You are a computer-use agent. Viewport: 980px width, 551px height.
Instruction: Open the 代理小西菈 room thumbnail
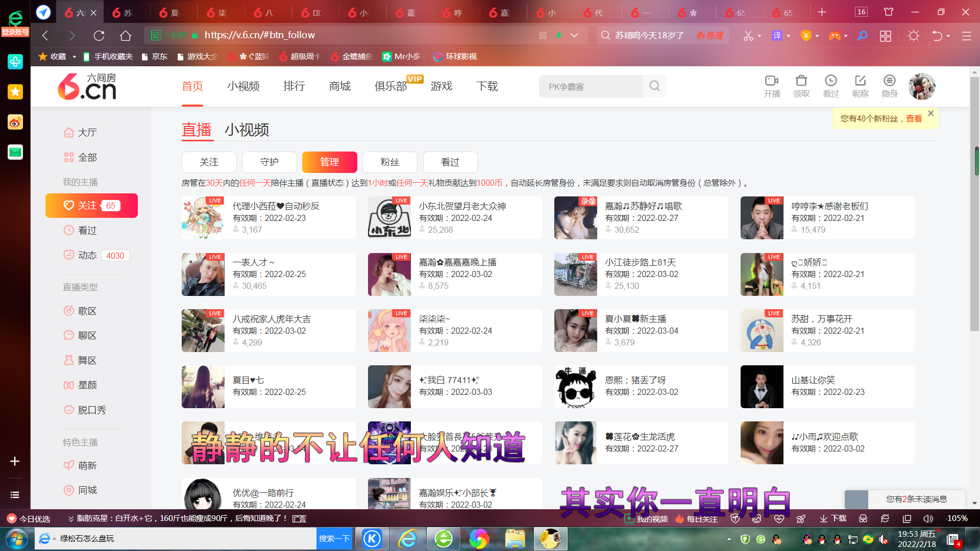[203, 218]
